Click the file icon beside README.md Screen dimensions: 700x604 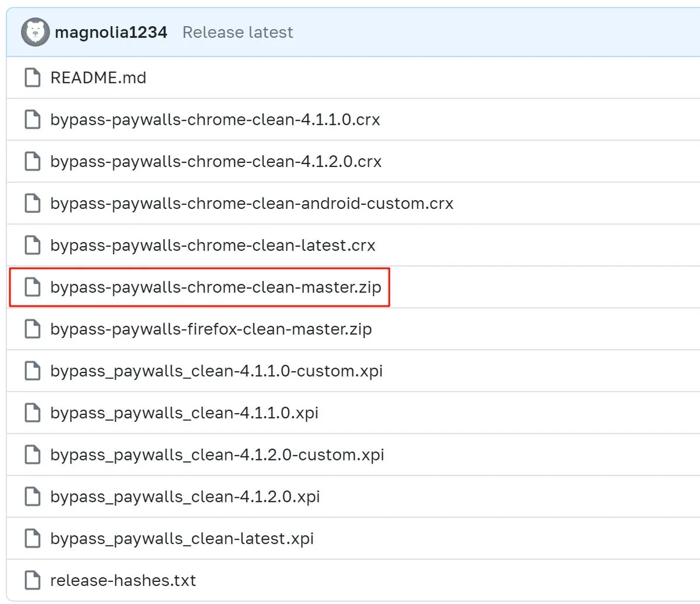click(x=32, y=78)
